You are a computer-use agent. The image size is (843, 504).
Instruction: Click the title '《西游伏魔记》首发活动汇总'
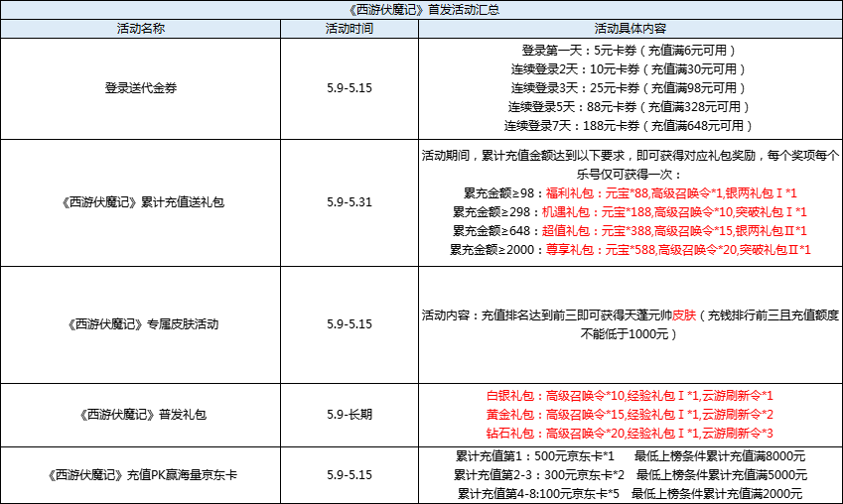point(424,10)
